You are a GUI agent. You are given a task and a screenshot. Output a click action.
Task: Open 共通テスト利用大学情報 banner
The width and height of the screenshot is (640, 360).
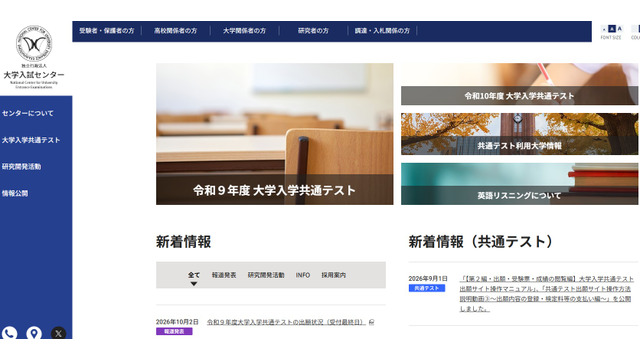519,134
